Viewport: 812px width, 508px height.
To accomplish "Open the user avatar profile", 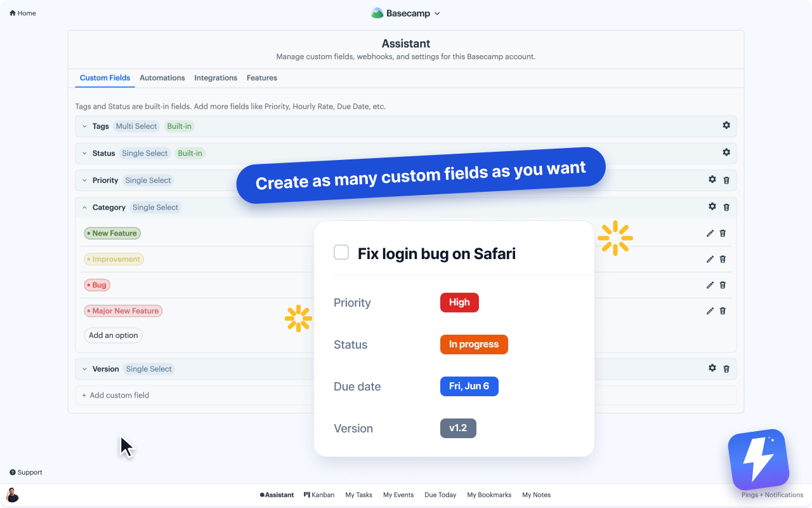I will coord(13,495).
